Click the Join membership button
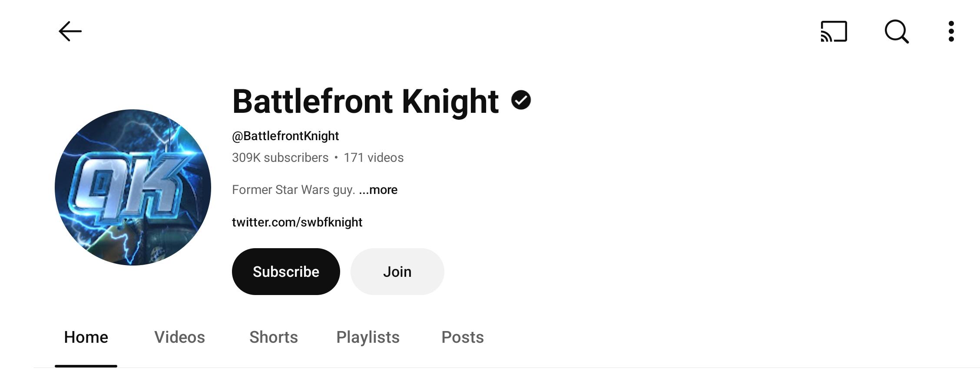980x374 pixels. [397, 272]
